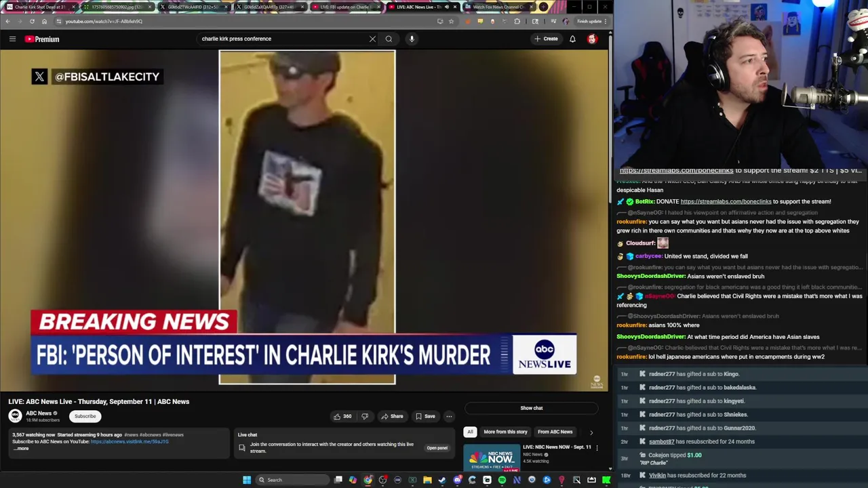The image size is (868, 488).
Task: Open the YouTube guide hamburger menu
Action: click(12, 39)
